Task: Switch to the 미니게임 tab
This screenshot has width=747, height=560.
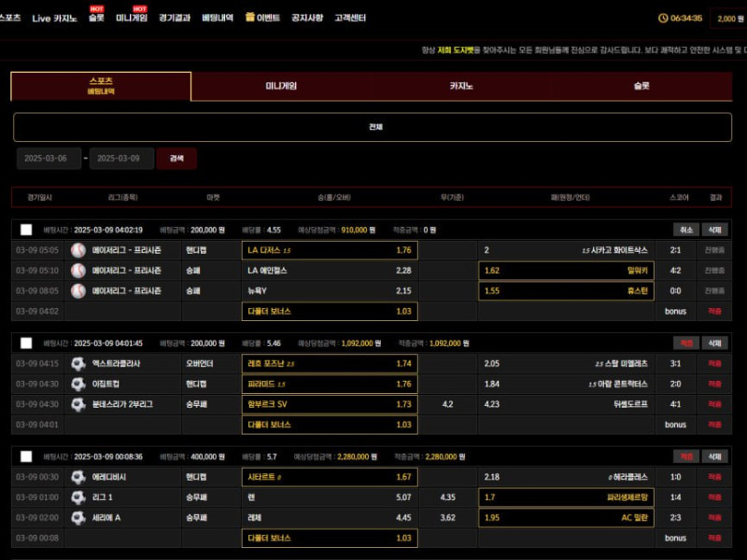Action: (281, 86)
